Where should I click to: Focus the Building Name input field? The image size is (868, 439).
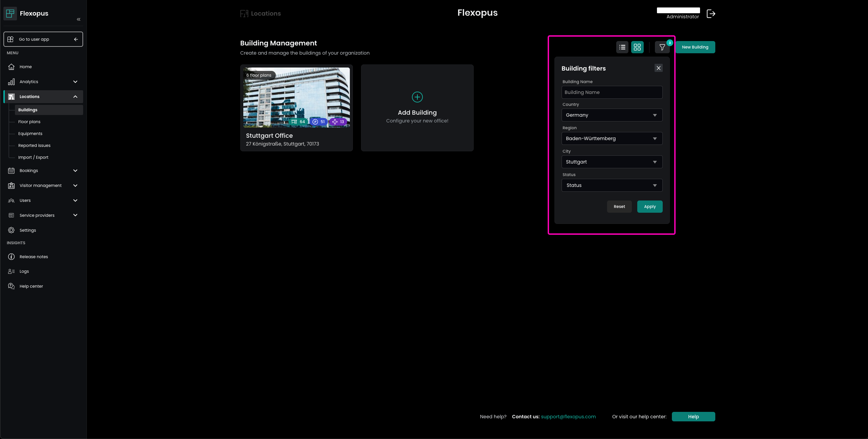coord(611,92)
